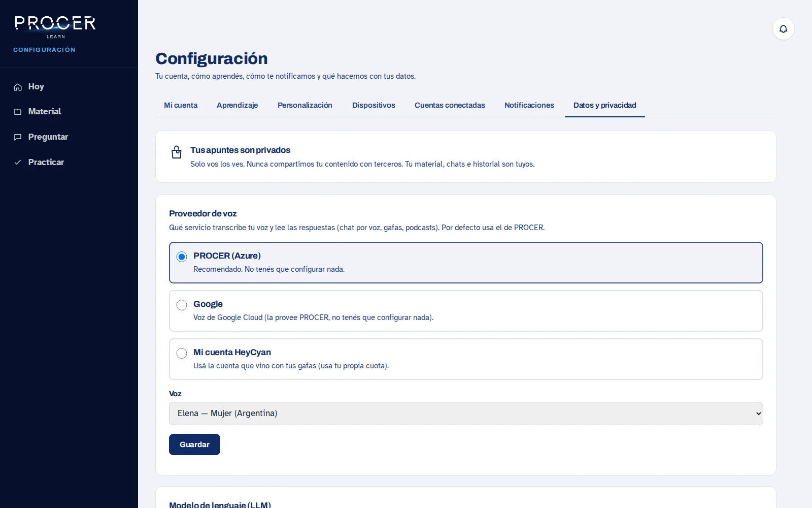Viewport: 812px width, 508px height.
Task: Open the Notificaciones tab
Action: (529, 105)
